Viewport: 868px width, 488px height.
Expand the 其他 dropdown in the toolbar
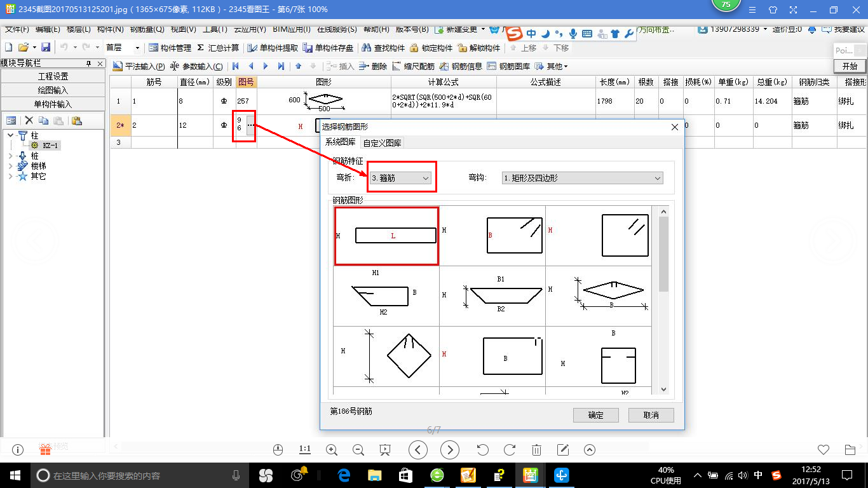tap(552, 66)
